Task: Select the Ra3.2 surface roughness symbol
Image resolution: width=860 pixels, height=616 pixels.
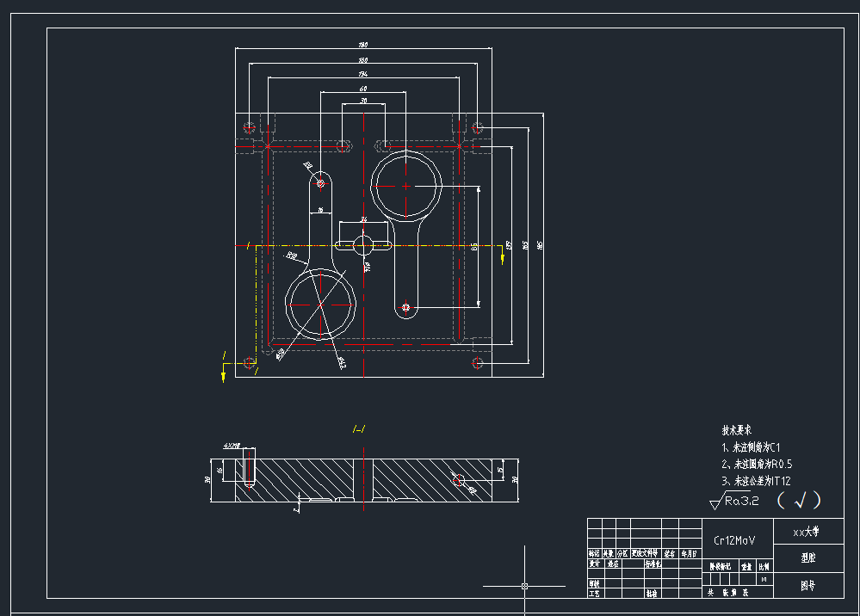Action: [x=734, y=501]
